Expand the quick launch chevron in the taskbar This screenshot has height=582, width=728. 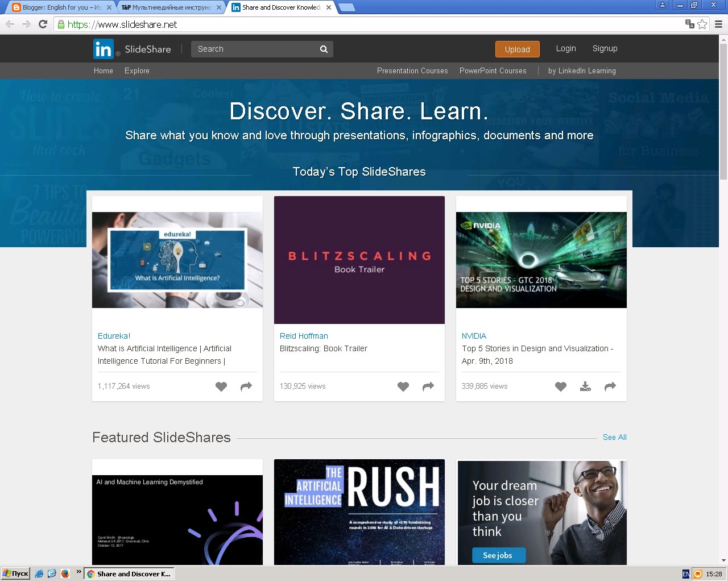(78, 572)
